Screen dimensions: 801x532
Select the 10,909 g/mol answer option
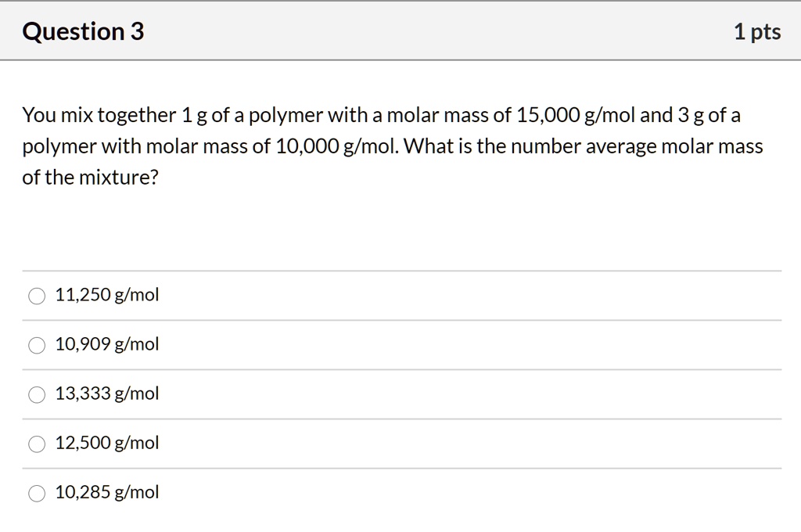coord(36,345)
